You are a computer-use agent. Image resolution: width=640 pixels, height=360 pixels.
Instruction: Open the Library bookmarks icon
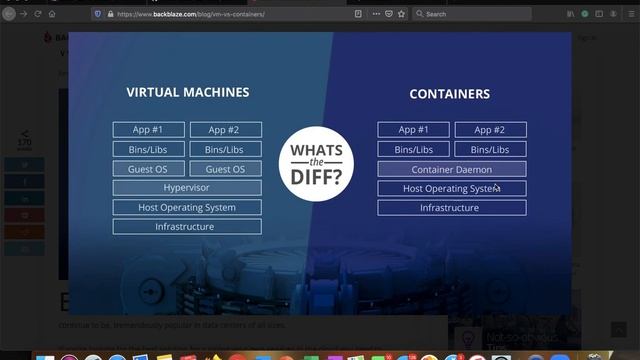point(571,14)
